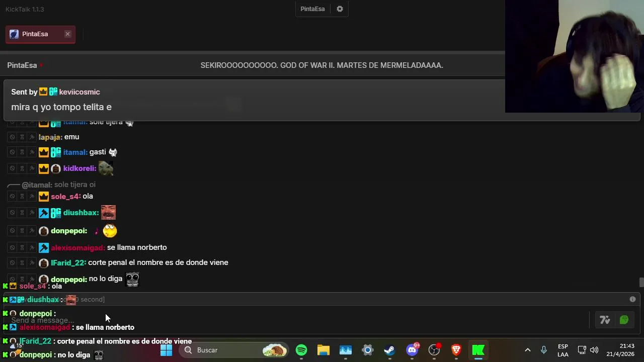Click diushbax's laughing man emote
The height and width of the screenshot is (362, 644).
pos(108,213)
